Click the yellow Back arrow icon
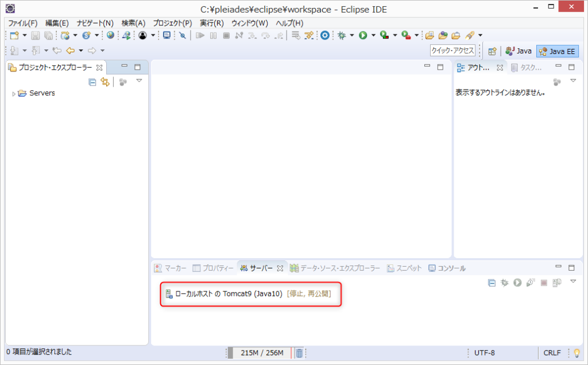Screen dimensions: 588x365 [x=70, y=51]
